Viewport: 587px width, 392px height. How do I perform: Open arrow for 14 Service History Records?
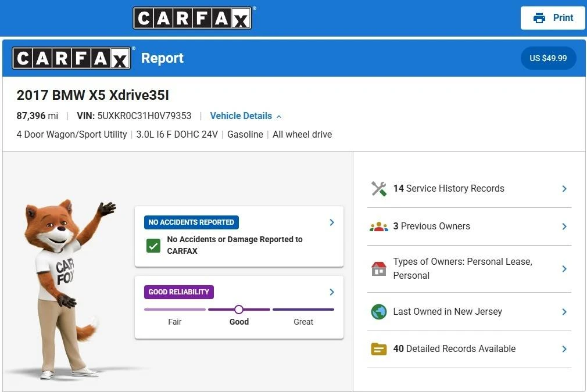pyautogui.click(x=564, y=189)
